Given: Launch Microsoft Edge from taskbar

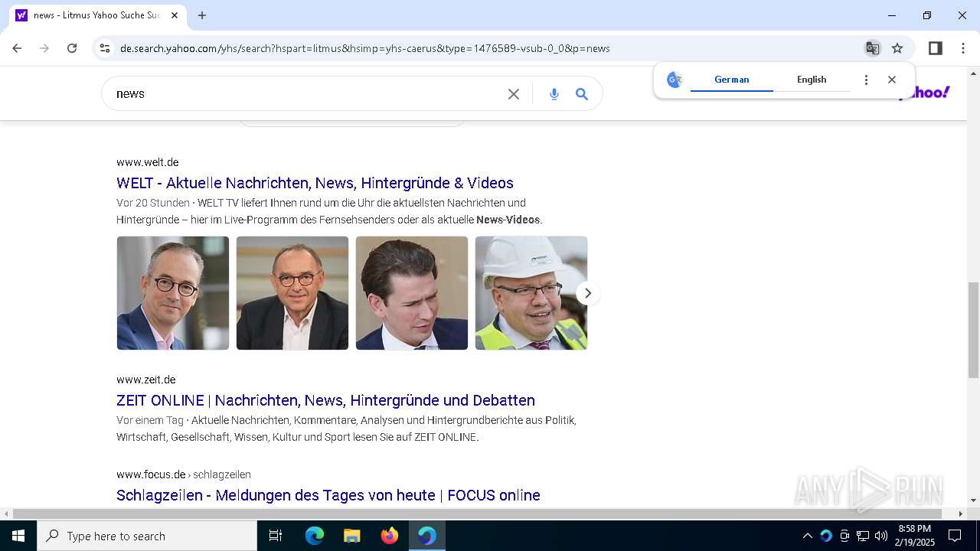Looking at the screenshot, I should 315,536.
